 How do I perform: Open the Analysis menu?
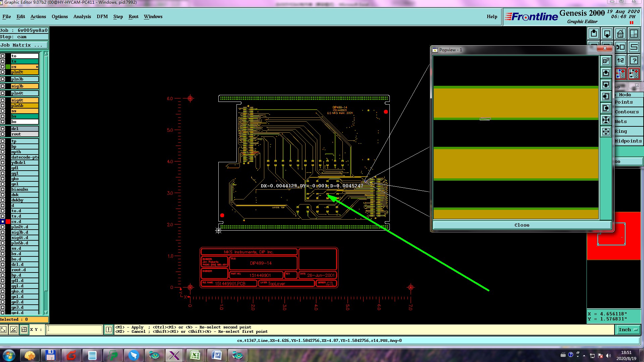82,16
